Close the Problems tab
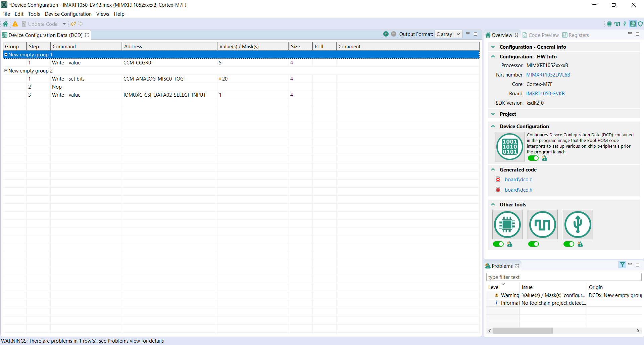 pos(517,266)
